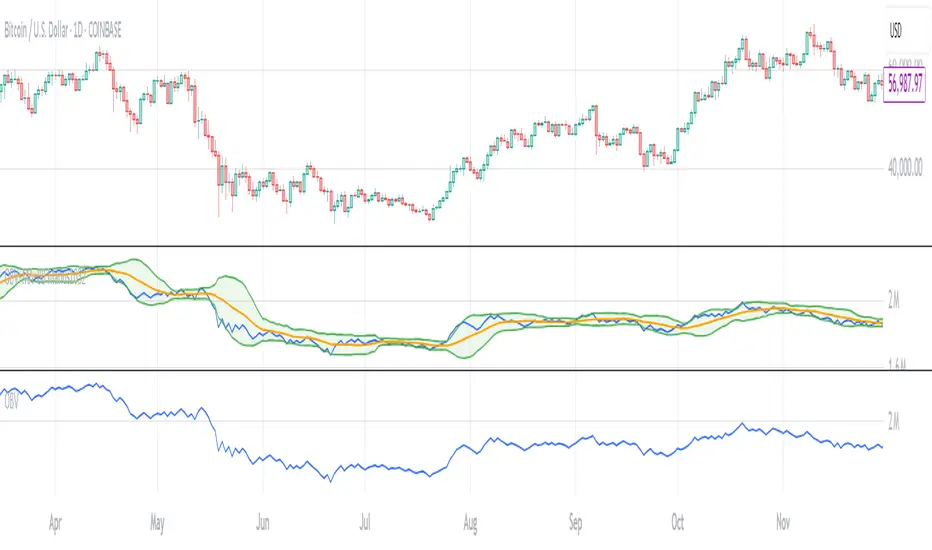Click the May label on time axis
The height and width of the screenshot is (550, 932).
tap(154, 522)
